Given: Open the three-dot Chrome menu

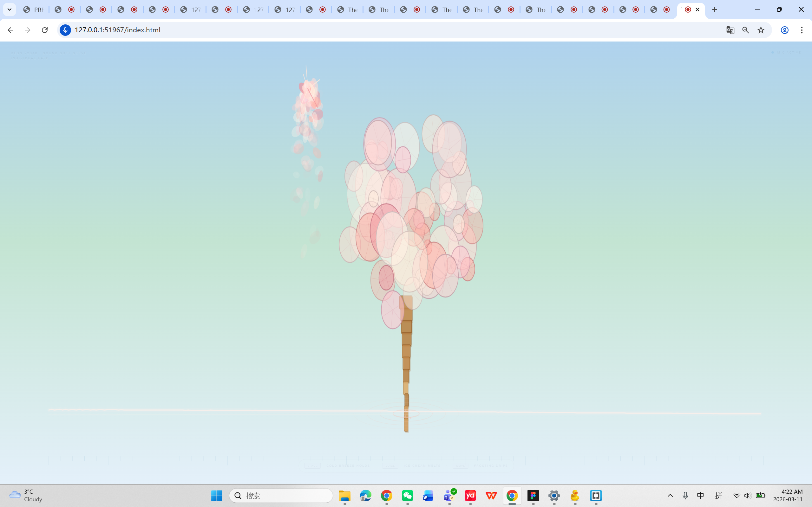Looking at the screenshot, I should (802, 30).
